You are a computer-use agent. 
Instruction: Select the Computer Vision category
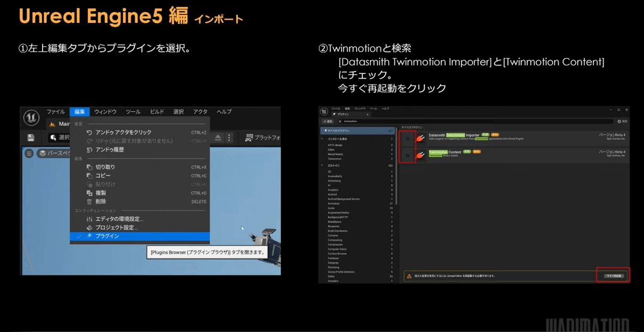click(358, 249)
